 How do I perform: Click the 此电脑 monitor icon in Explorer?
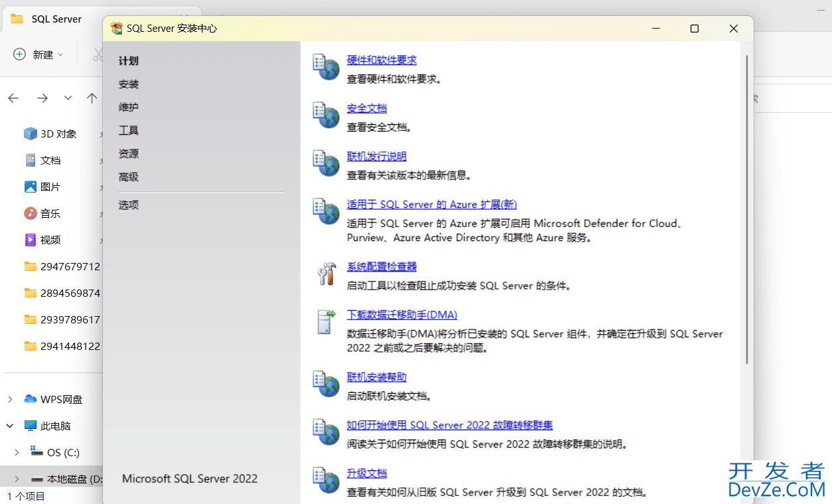tap(30, 426)
